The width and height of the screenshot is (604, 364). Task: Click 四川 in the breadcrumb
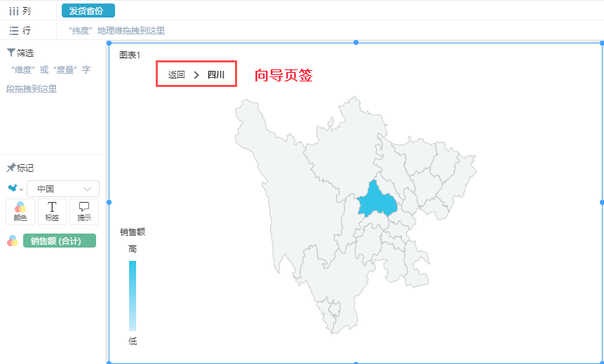(216, 75)
